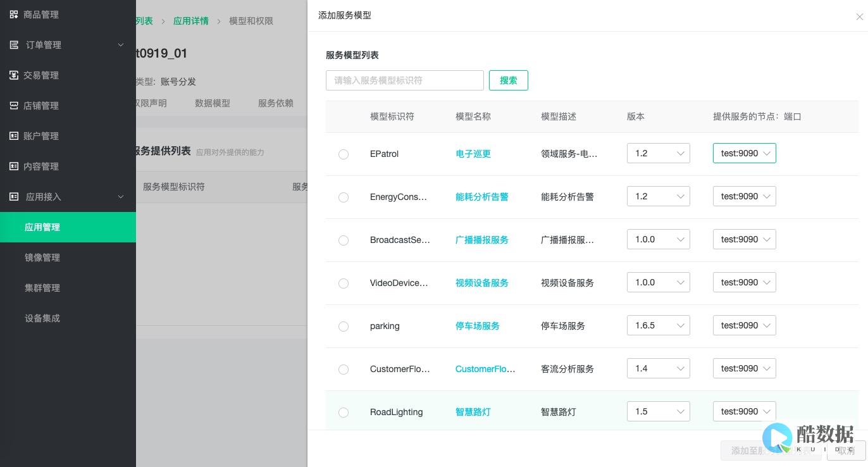Click the 内容管理 sidebar icon
The width and height of the screenshot is (868, 467).
14,166
